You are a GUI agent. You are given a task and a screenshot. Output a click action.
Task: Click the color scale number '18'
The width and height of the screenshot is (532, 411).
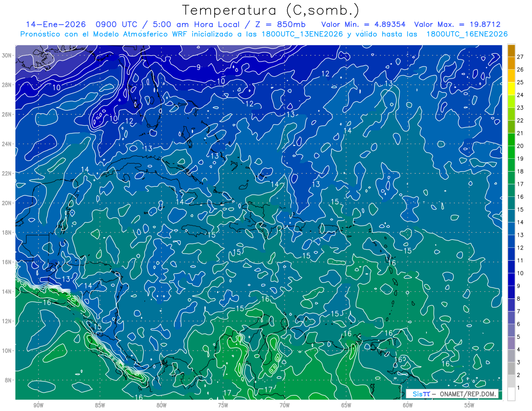(520, 172)
